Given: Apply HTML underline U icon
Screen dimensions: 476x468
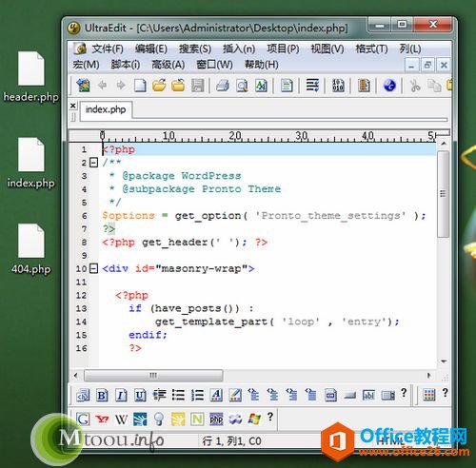Looking at the screenshot, I should point(140,396).
